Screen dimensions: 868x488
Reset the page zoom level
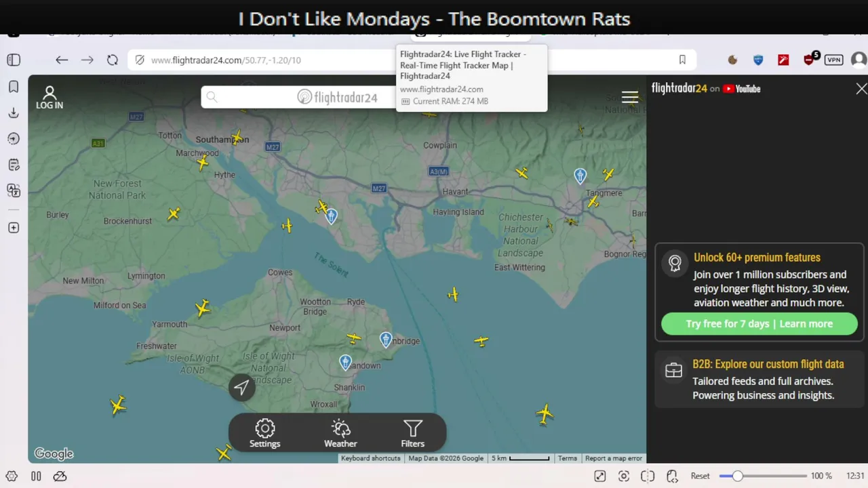click(700, 476)
